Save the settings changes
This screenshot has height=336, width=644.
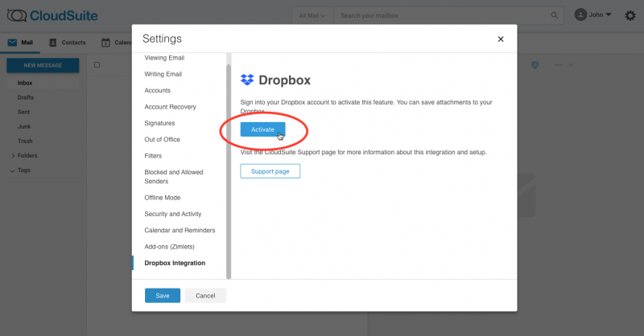[x=163, y=295]
